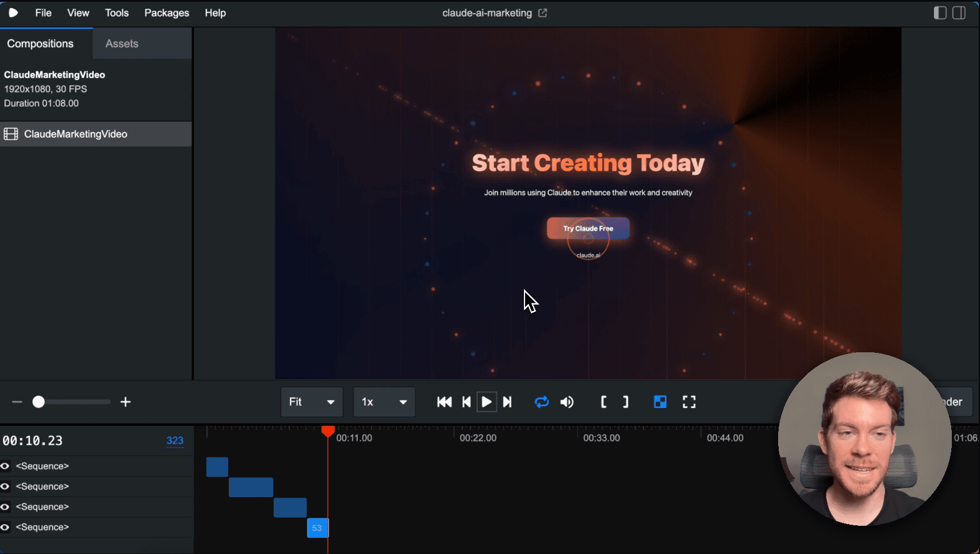Viewport: 980px width, 554px height.
Task: Open the 1x playback speed dropdown
Action: click(x=384, y=402)
